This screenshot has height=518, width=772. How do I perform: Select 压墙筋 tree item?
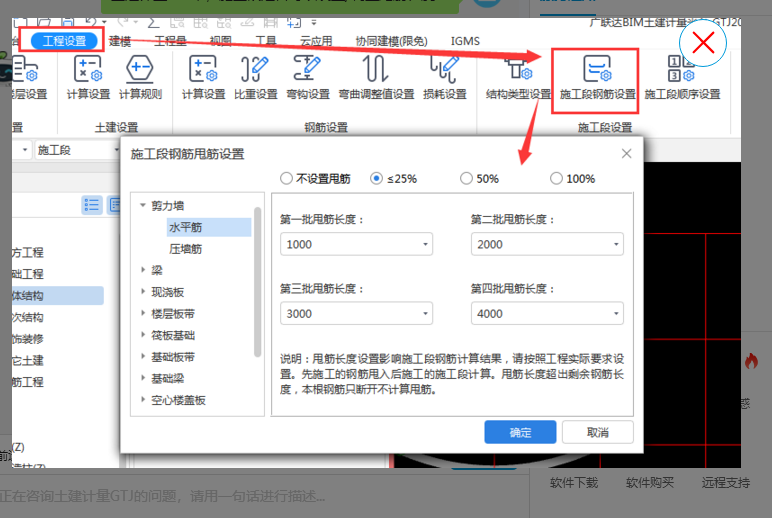coord(185,249)
